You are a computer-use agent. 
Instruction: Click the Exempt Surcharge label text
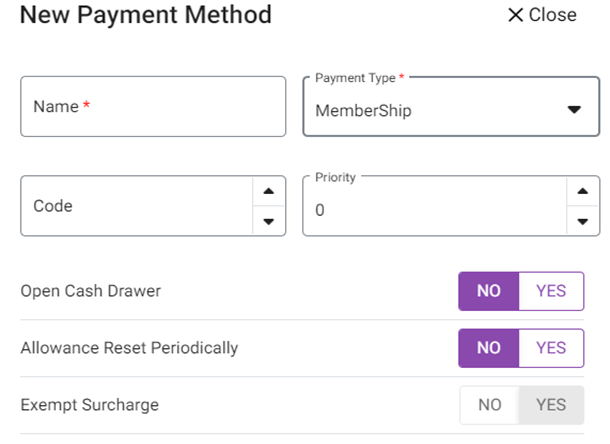click(x=89, y=405)
